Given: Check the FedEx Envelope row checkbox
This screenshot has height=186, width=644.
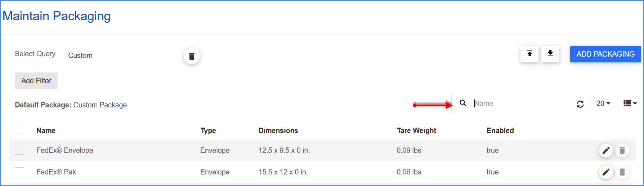Looking at the screenshot, I should [x=19, y=150].
